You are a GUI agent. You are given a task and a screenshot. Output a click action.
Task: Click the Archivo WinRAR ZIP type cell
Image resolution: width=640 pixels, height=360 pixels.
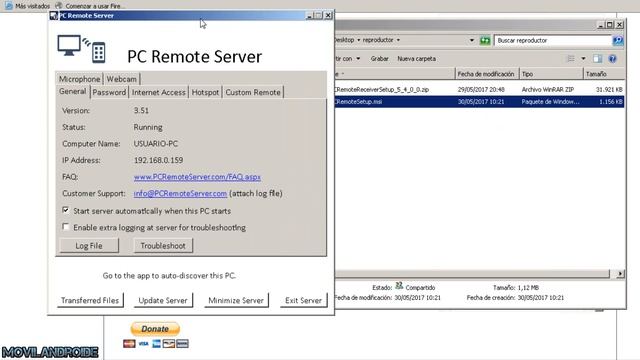[x=548, y=89]
